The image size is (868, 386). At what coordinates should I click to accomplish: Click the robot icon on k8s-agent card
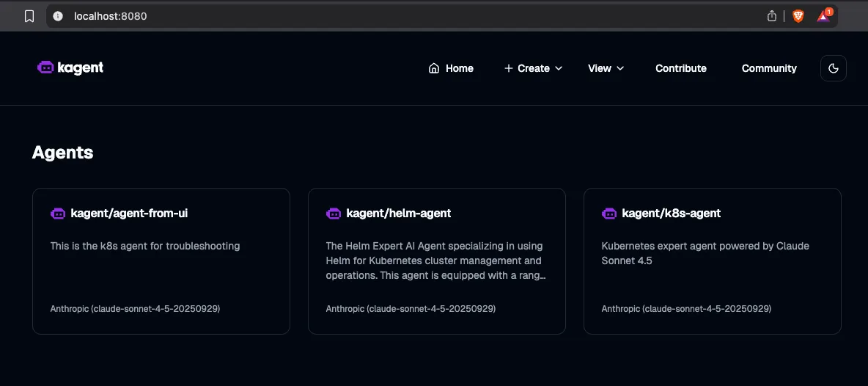tap(609, 214)
